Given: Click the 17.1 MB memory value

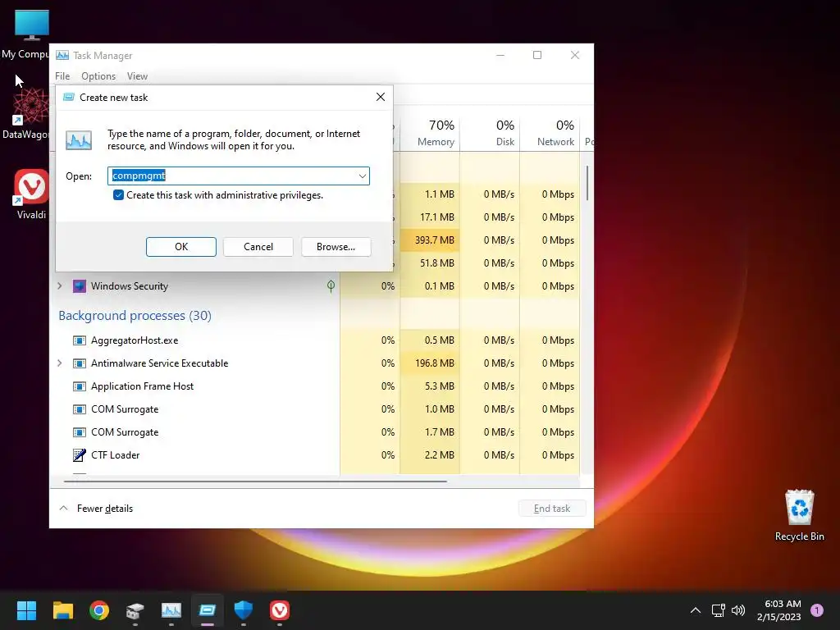Looking at the screenshot, I should (437, 217).
